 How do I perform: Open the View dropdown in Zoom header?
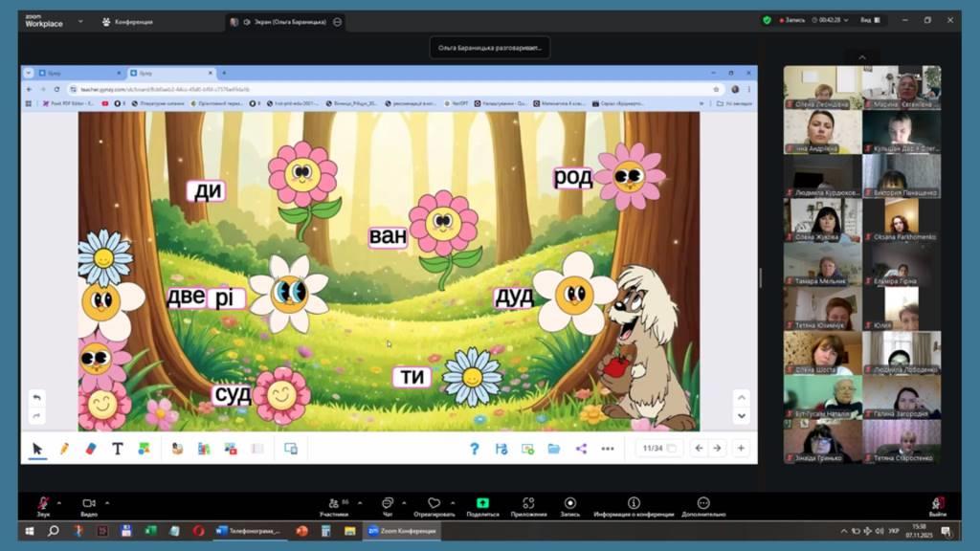click(869, 20)
